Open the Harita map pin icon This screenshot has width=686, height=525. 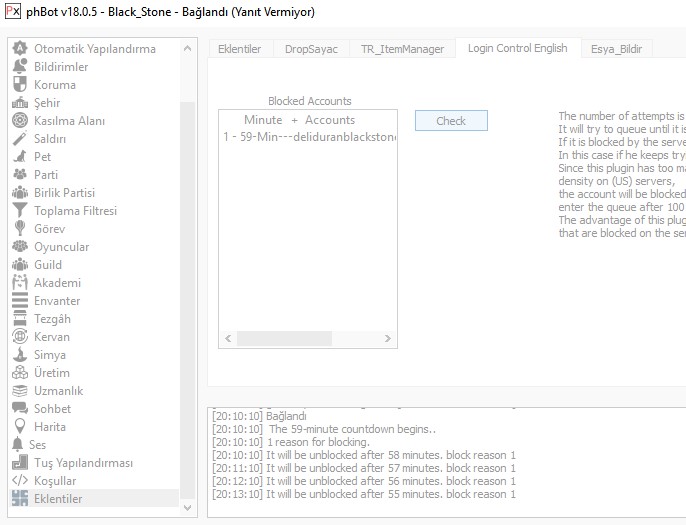(18, 426)
